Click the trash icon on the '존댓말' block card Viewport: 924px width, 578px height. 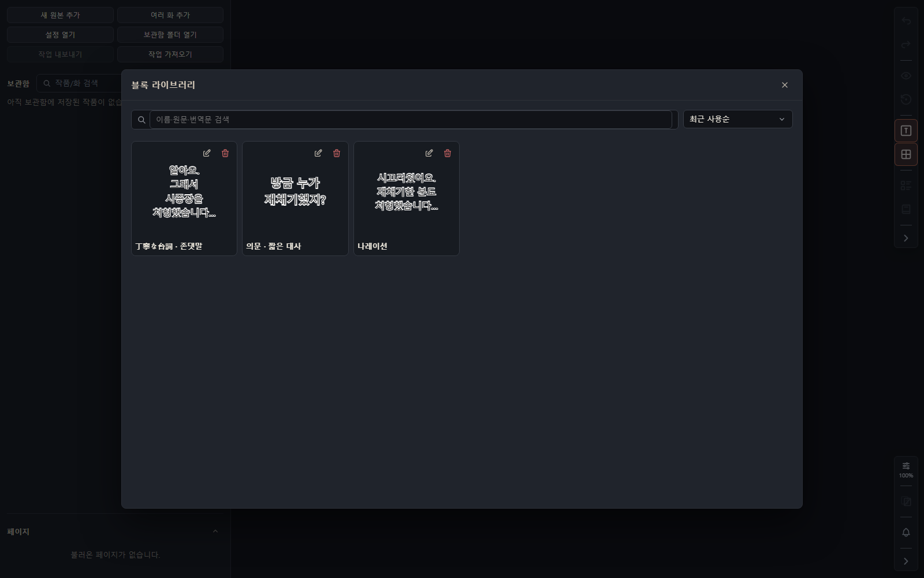[x=225, y=153]
